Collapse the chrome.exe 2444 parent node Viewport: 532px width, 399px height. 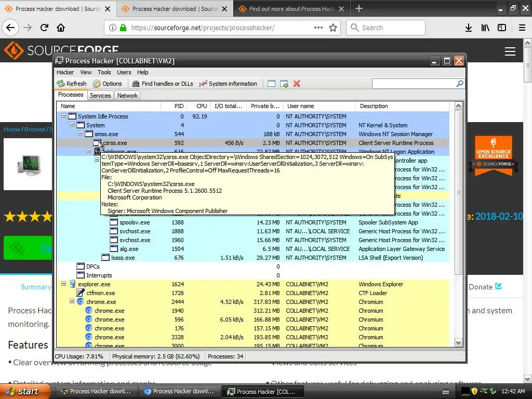click(x=72, y=301)
